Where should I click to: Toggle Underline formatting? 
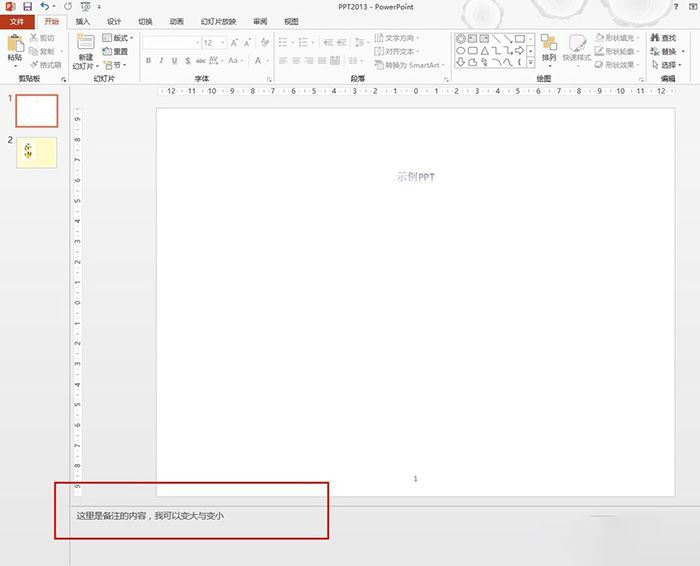[175, 61]
